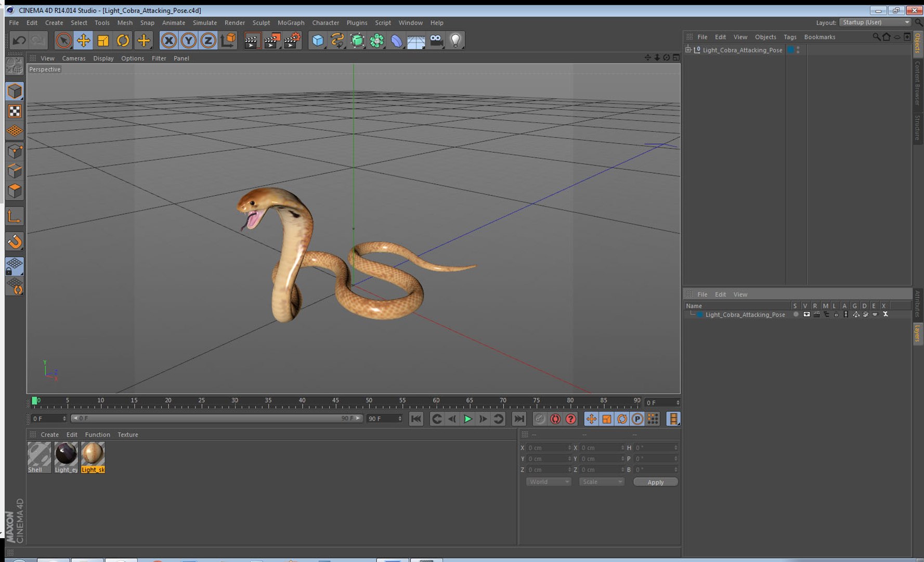The height and width of the screenshot is (562, 924).
Task: Go to end of animation
Action: [x=519, y=419]
